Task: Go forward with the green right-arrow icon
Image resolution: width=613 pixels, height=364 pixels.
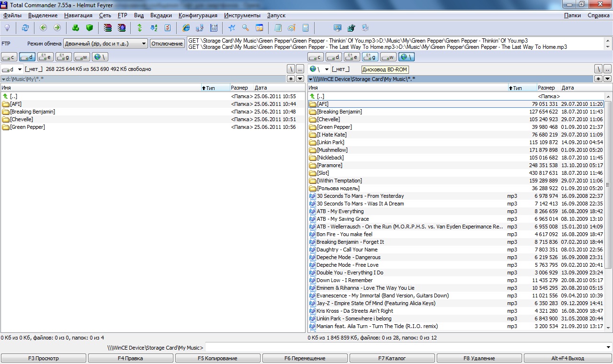Action: (57, 28)
